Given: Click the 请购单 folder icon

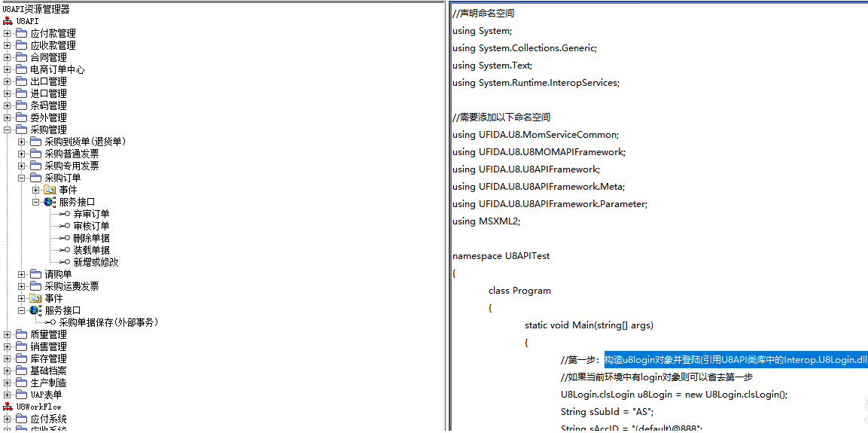Looking at the screenshot, I should (x=35, y=274).
